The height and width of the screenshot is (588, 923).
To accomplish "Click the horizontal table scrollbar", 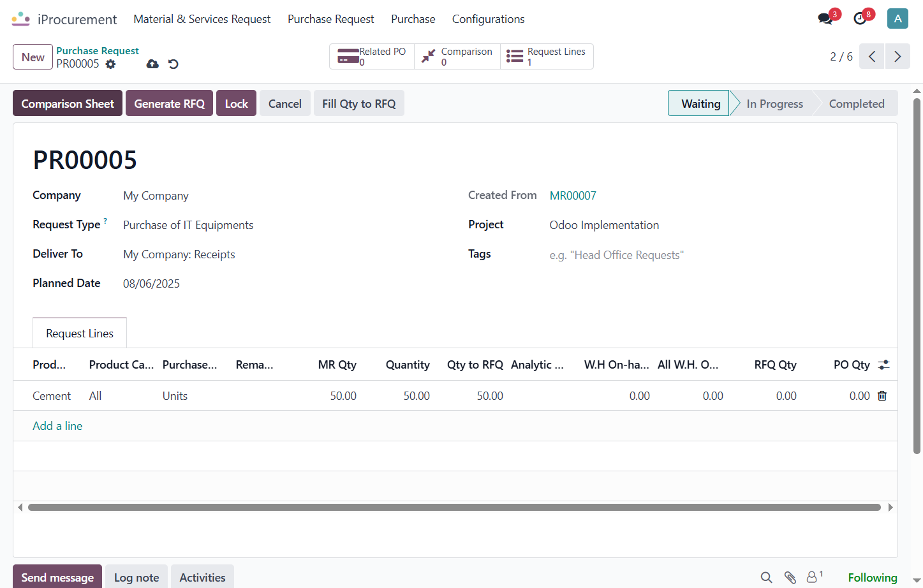I will pyautogui.click(x=454, y=508).
